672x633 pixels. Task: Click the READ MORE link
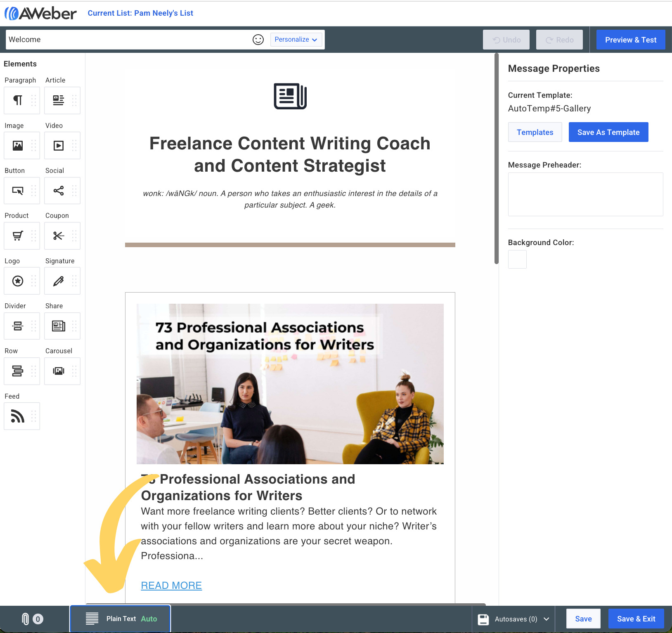click(x=171, y=585)
